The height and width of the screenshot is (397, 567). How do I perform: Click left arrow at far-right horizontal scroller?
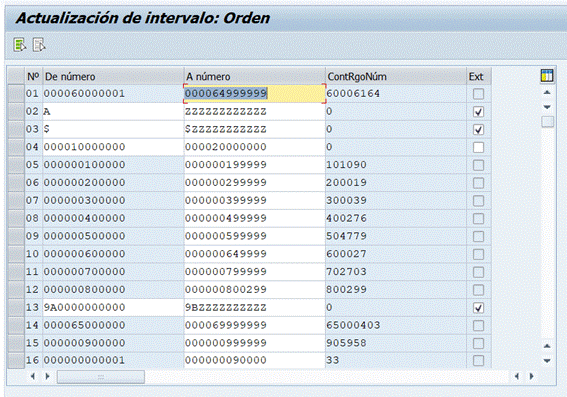[517, 376]
